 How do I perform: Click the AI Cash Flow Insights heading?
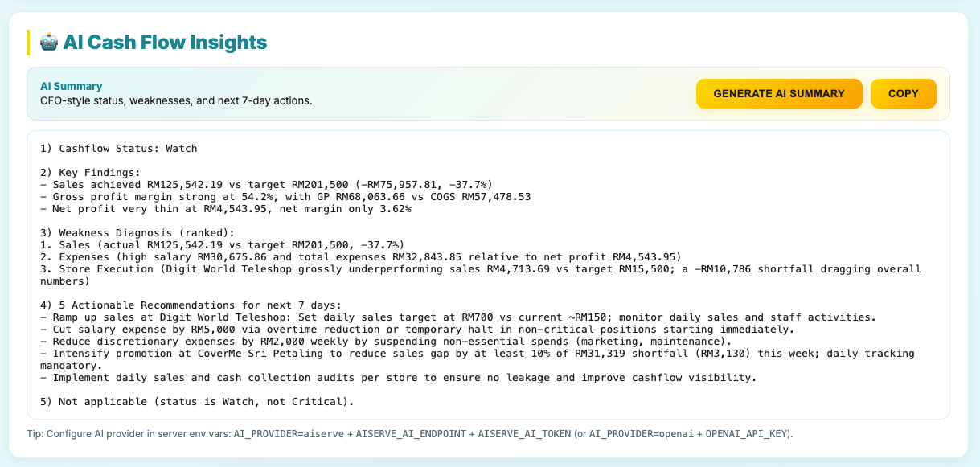tap(165, 43)
